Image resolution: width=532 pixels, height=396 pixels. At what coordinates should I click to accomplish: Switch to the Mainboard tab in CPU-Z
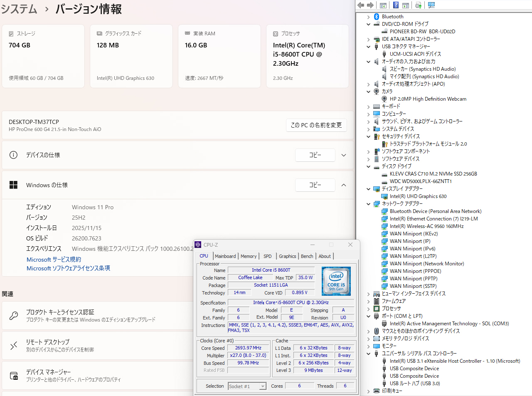pos(225,256)
